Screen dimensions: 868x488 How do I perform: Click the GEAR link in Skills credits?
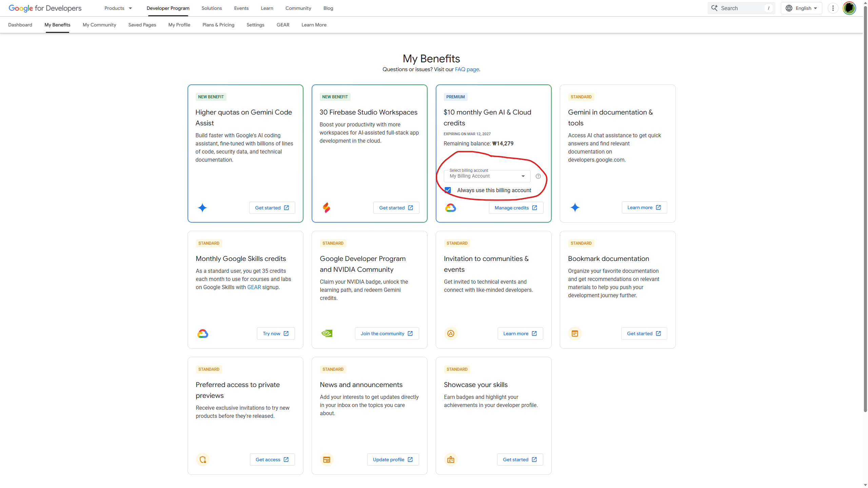254,287
